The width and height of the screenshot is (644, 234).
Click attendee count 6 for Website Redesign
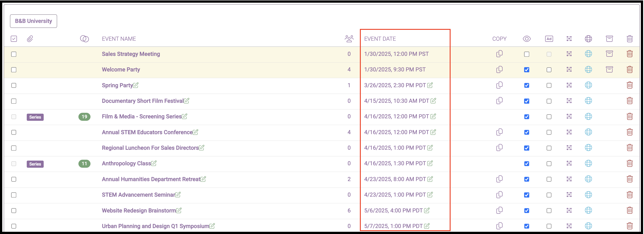coord(349,210)
